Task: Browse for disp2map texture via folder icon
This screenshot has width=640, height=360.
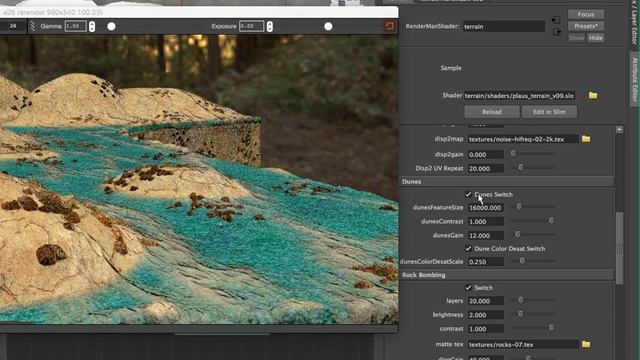Action: click(x=586, y=139)
